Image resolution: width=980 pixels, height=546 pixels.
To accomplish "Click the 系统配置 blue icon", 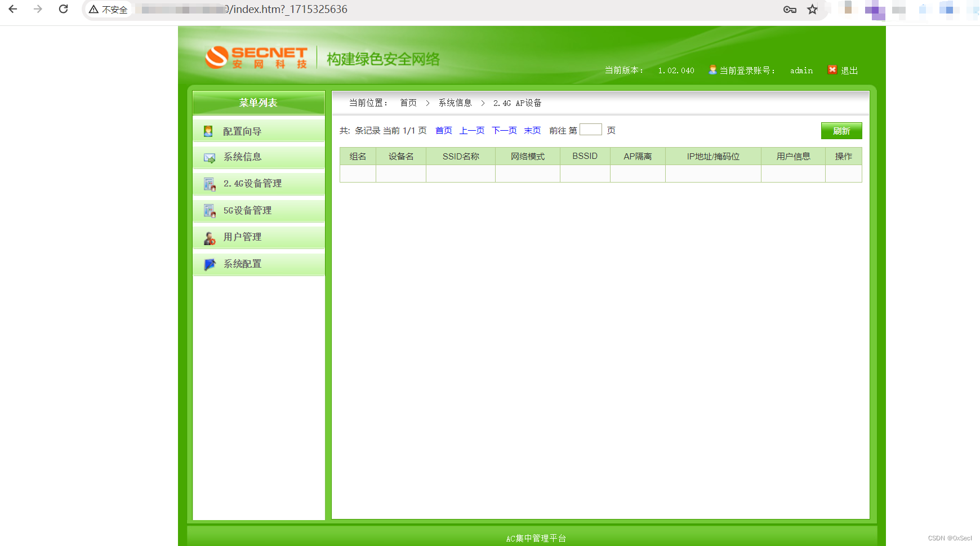I will tap(210, 264).
